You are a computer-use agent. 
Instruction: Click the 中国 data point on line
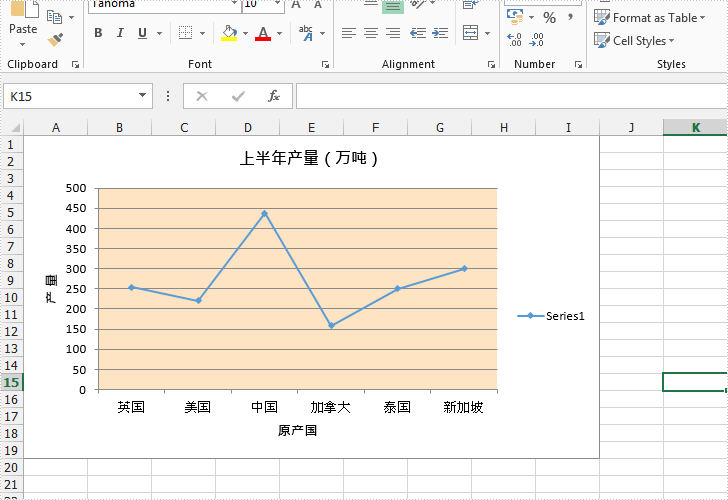(x=264, y=214)
